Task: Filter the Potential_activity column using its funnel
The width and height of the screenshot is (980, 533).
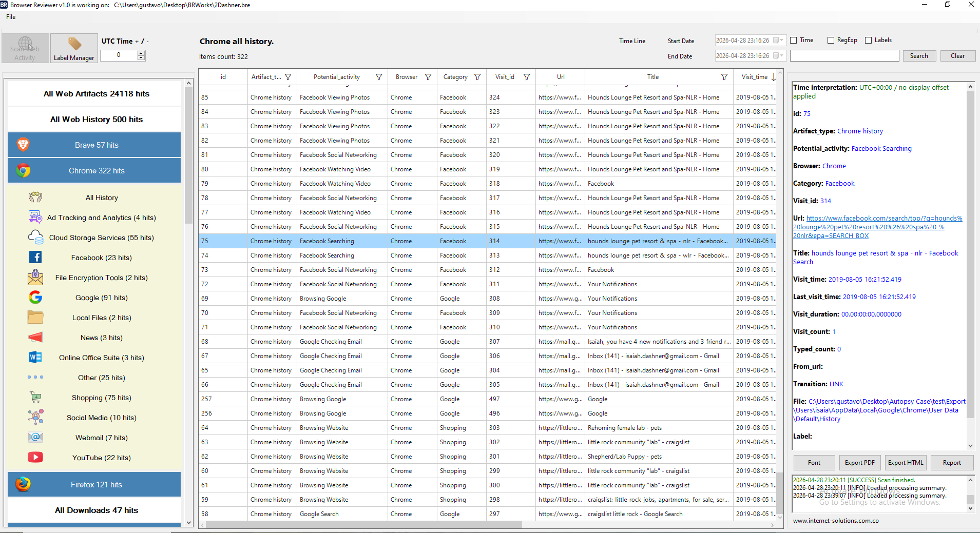Action: pos(379,77)
